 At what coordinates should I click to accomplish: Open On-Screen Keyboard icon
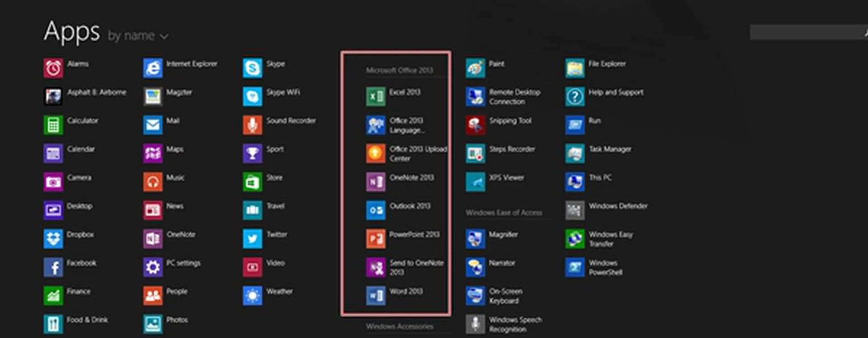tap(476, 296)
